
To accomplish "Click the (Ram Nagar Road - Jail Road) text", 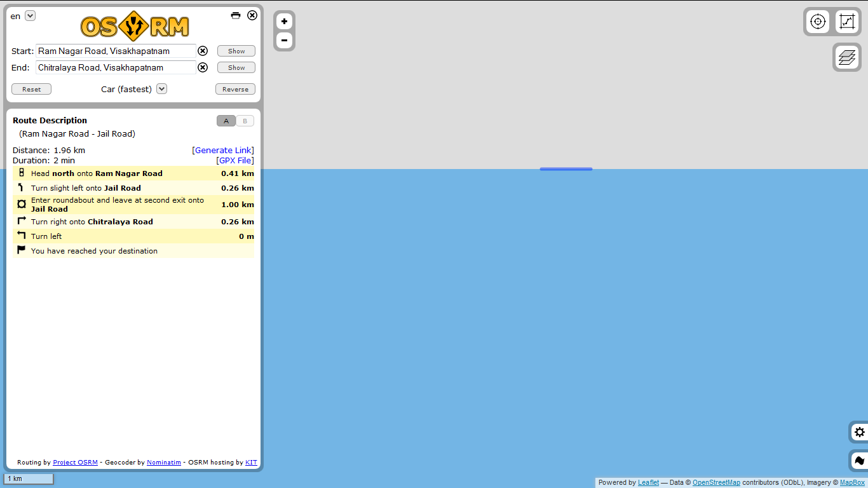I will coord(77,133).
